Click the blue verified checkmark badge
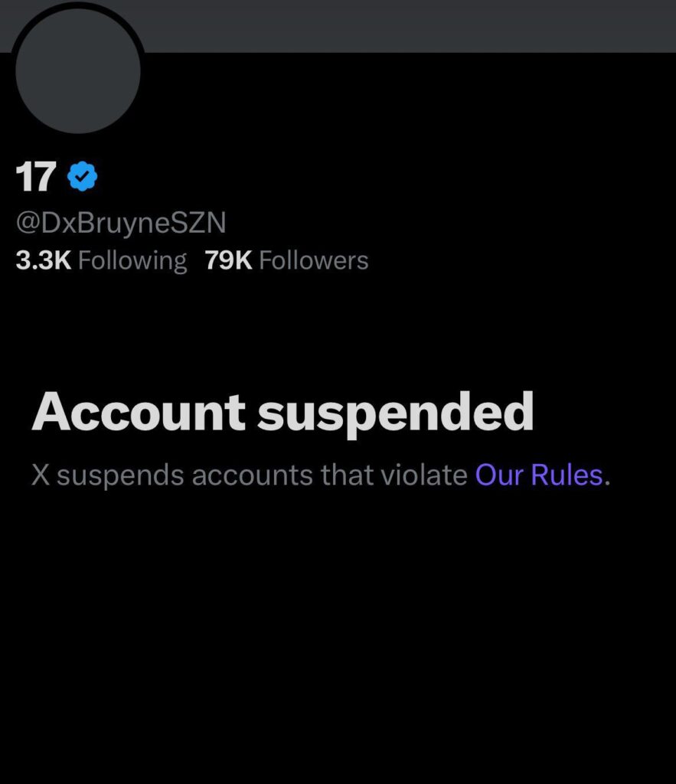The width and height of the screenshot is (676, 784). 83,177
